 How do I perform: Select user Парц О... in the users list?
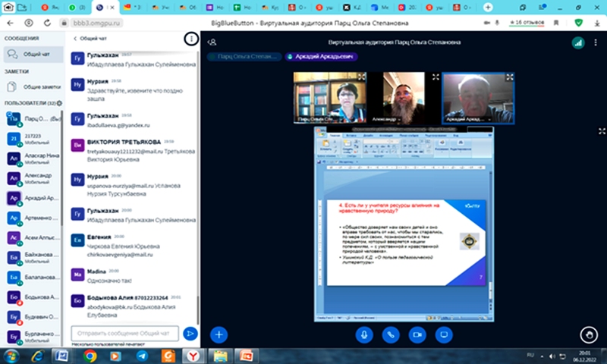pos(33,119)
